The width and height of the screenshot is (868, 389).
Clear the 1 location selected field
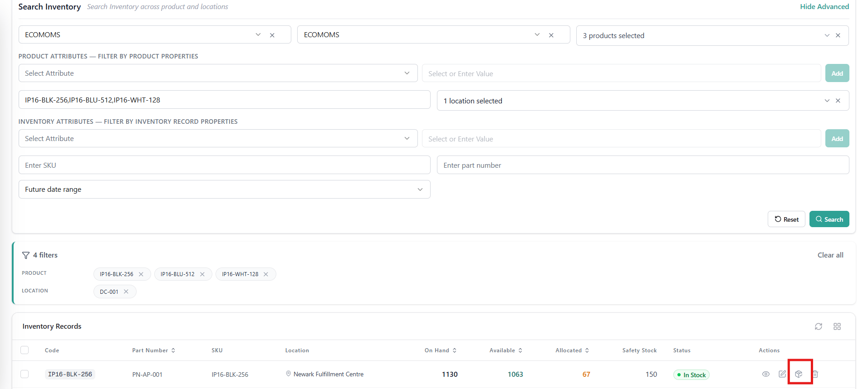point(838,101)
